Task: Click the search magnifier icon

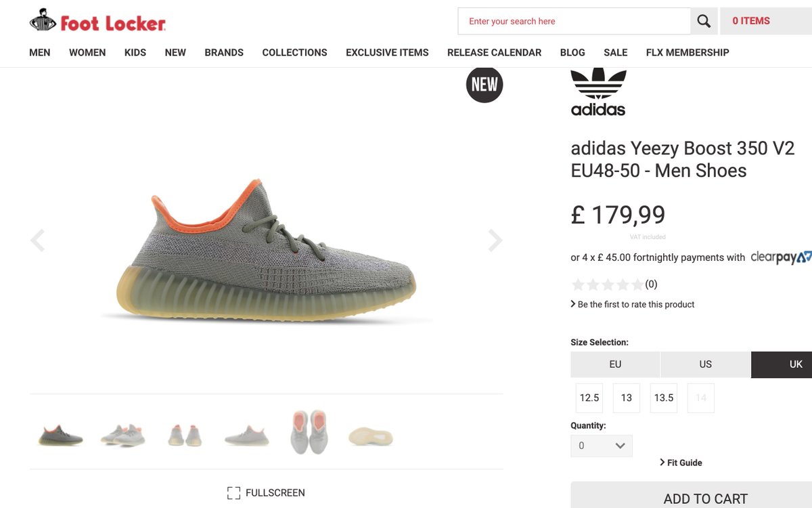Action: click(704, 21)
